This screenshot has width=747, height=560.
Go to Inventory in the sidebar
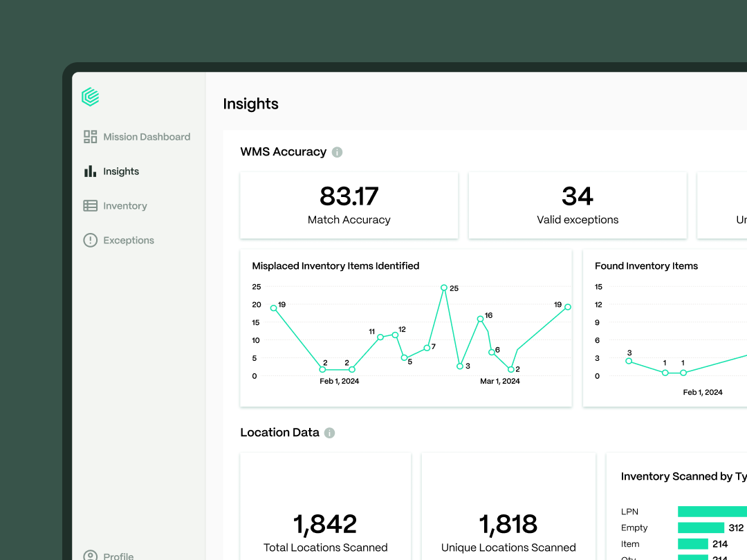click(x=116, y=206)
